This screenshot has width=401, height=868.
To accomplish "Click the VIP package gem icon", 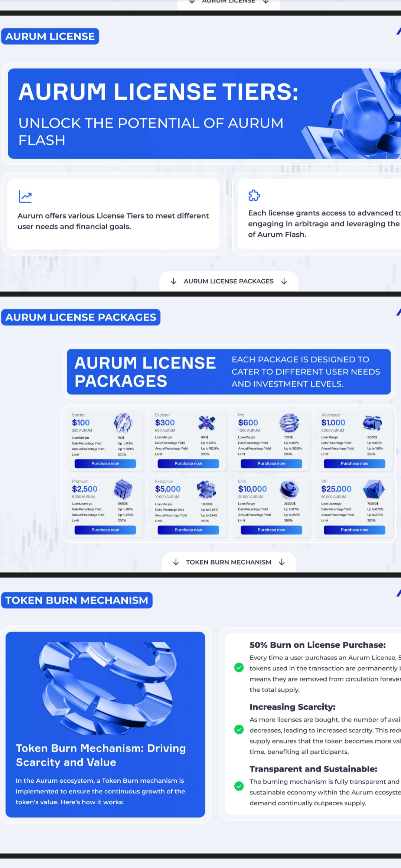I will pyautogui.click(x=373, y=489).
